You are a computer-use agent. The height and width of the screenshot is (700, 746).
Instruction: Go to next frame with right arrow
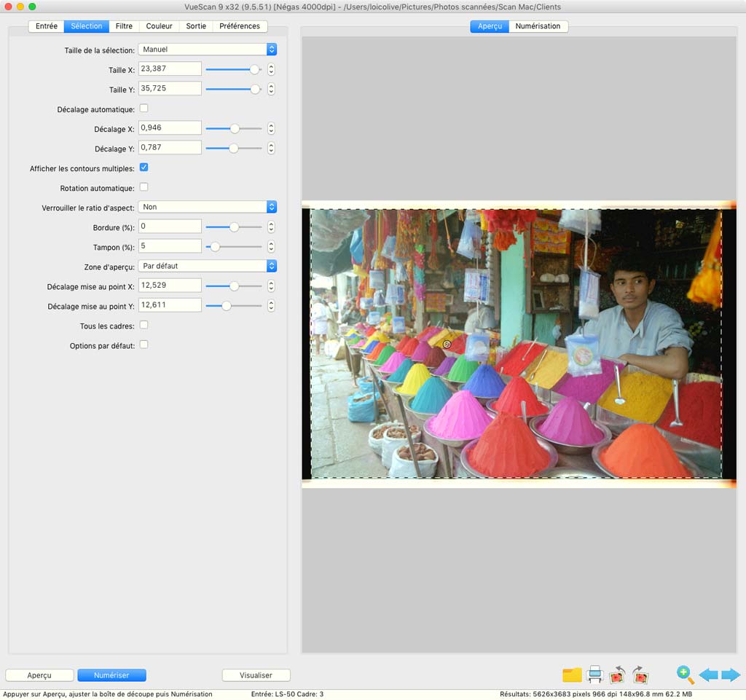point(731,675)
